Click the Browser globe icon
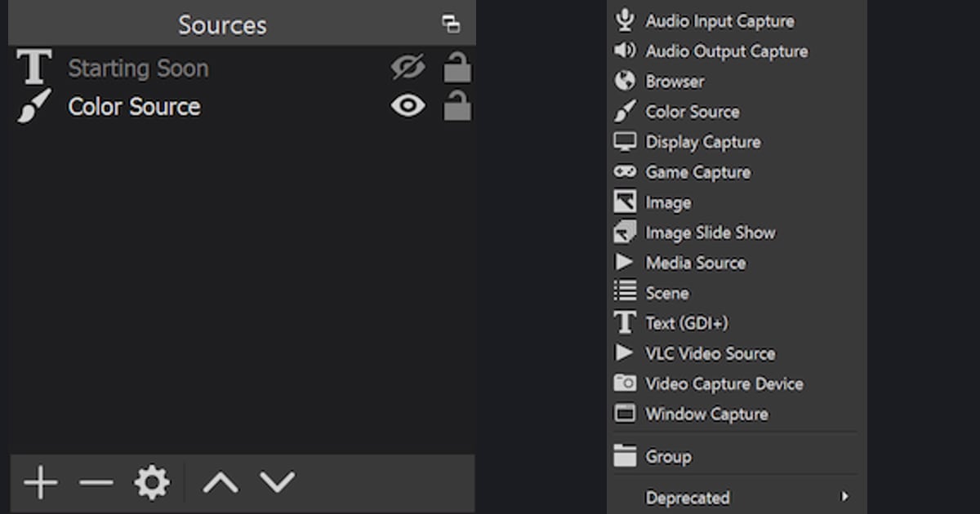This screenshot has height=514, width=980. (x=625, y=81)
